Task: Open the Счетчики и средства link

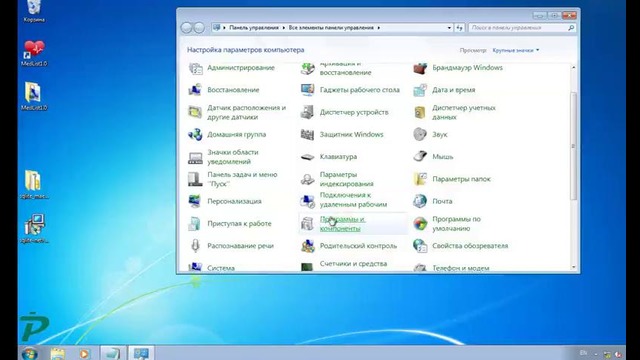Action: tap(353, 264)
